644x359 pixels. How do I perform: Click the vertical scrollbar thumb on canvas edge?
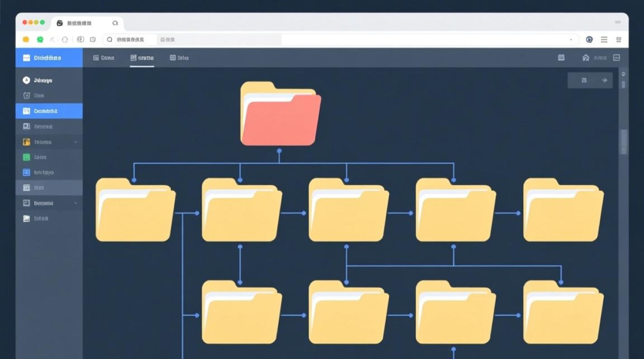click(623, 141)
